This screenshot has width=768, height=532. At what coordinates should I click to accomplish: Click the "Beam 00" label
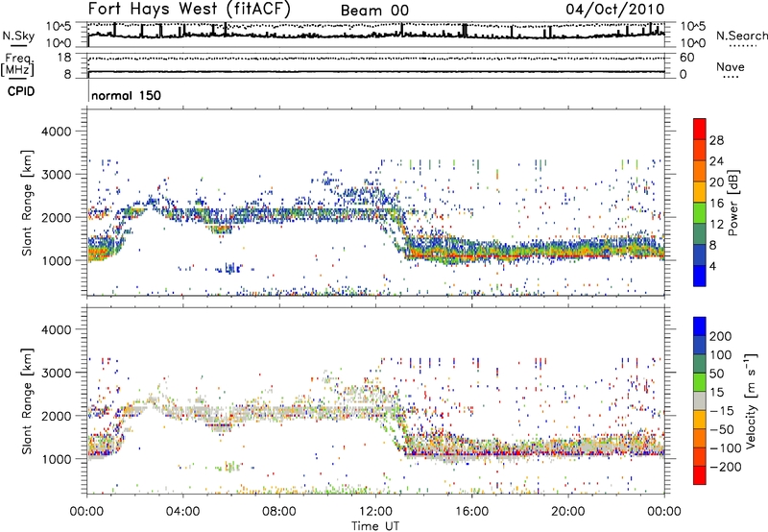click(374, 11)
